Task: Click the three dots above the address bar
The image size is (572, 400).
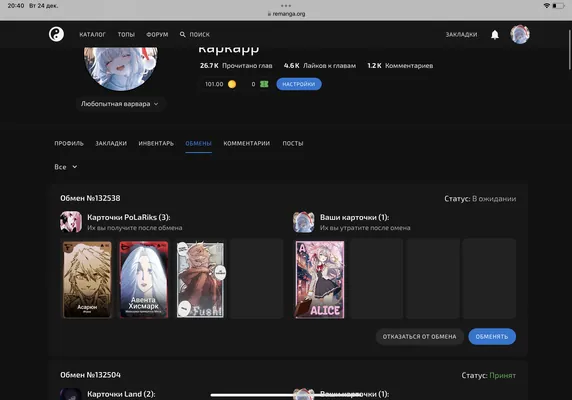Action: pyautogui.click(x=286, y=5)
